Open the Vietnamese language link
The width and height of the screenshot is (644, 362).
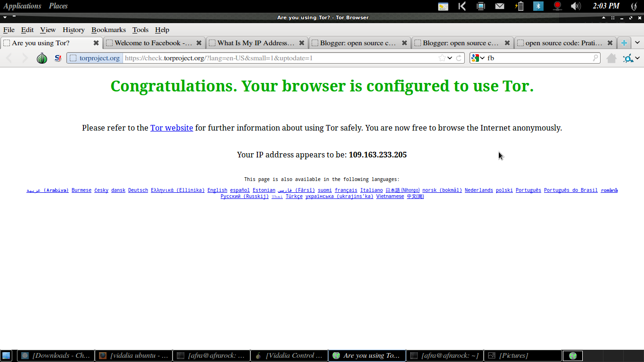coord(390,197)
